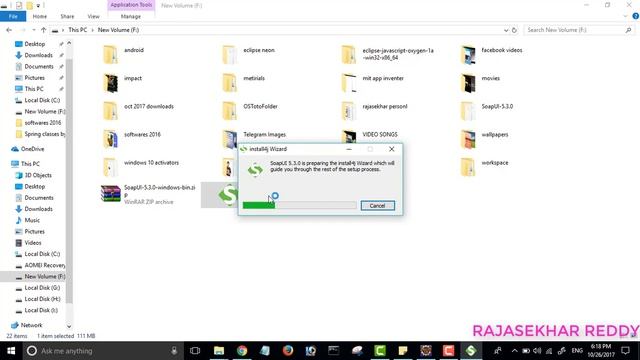Select the impact folder icon

tap(110, 83)
